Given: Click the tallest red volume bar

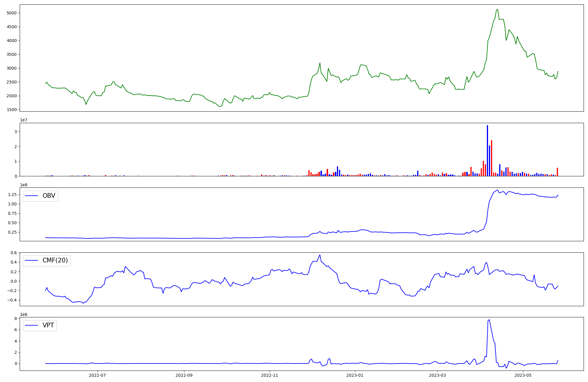Looking at the screenshot, I should pyautogui.click(x=492, y=158).
